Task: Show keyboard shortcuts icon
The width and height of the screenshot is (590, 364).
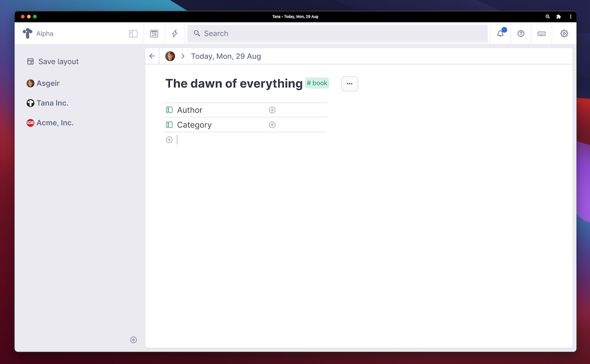Action: point(541,34)
